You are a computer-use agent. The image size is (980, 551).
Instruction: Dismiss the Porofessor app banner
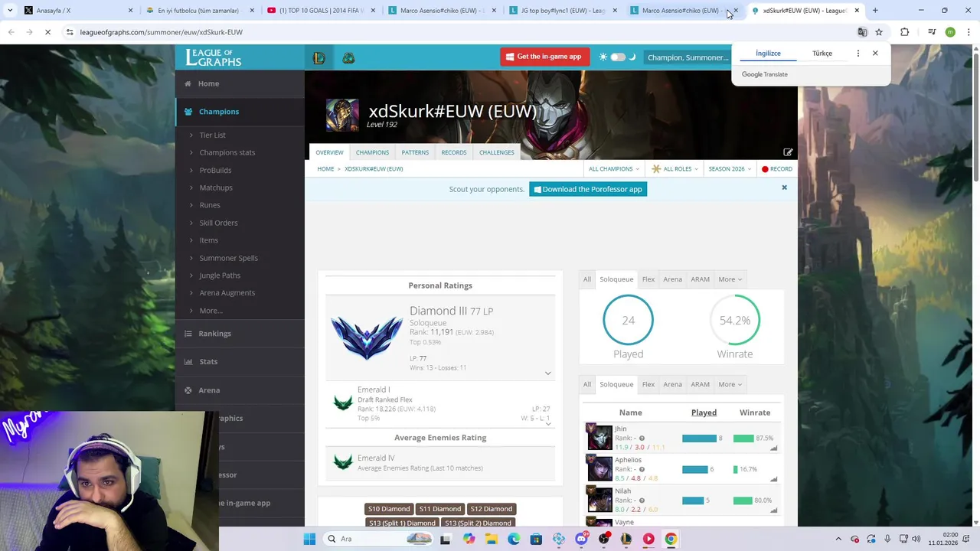(784, 187)
